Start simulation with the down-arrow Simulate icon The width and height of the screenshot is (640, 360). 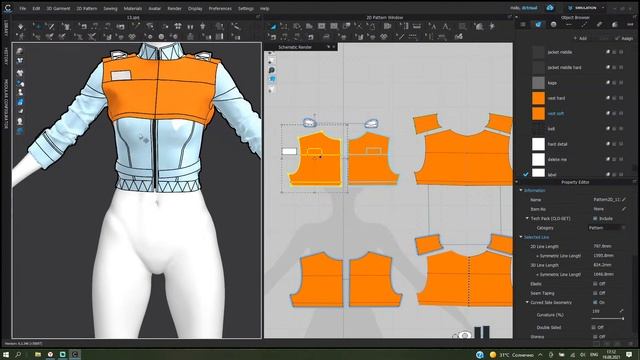point(21,27)
